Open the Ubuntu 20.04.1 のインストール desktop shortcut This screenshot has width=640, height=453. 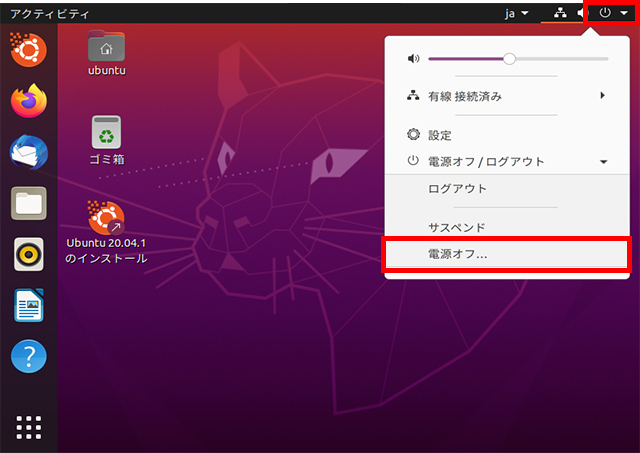106,233
